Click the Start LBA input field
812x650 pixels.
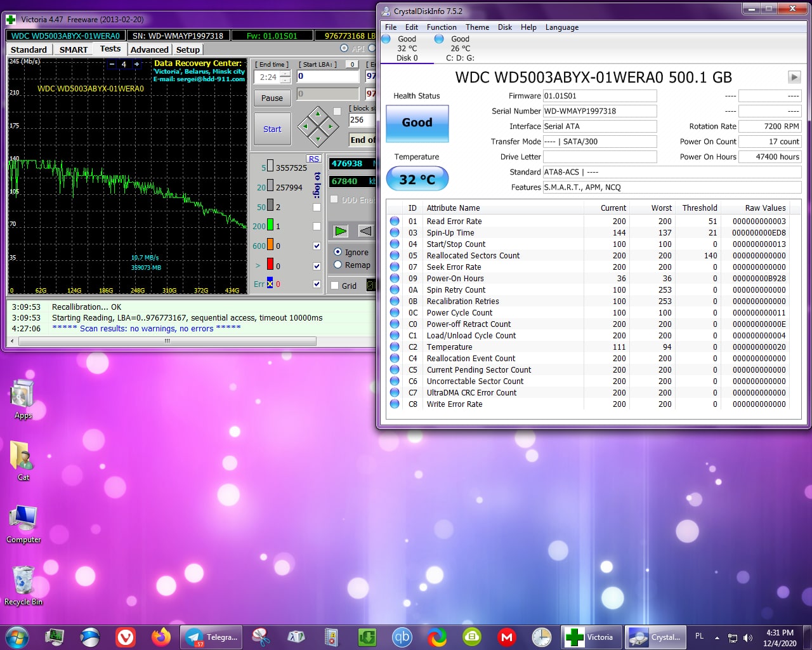click(327, 76)
